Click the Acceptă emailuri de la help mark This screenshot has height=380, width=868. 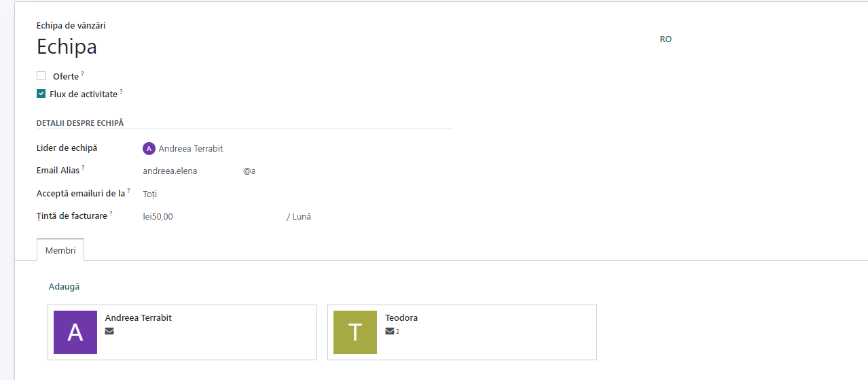coord(128,190)
